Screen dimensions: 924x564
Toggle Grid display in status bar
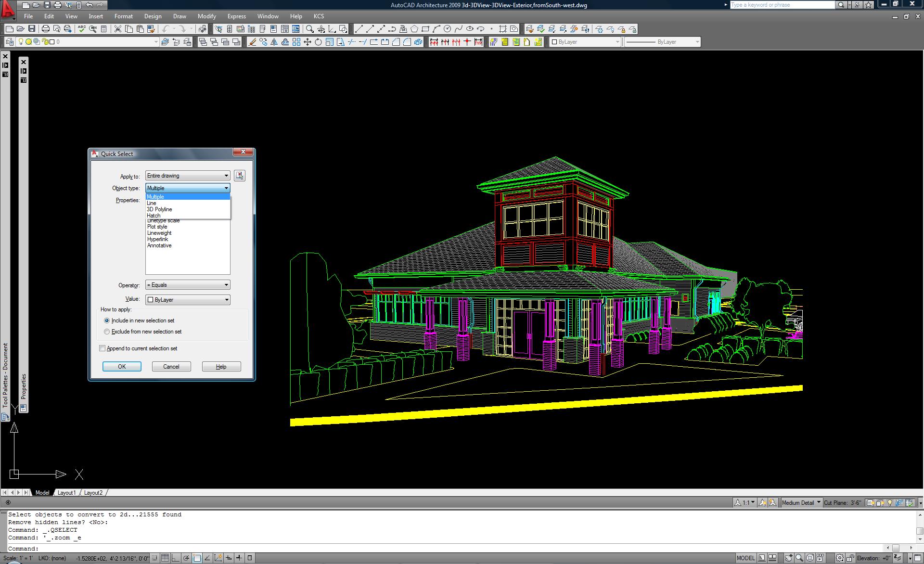point(165,558)
